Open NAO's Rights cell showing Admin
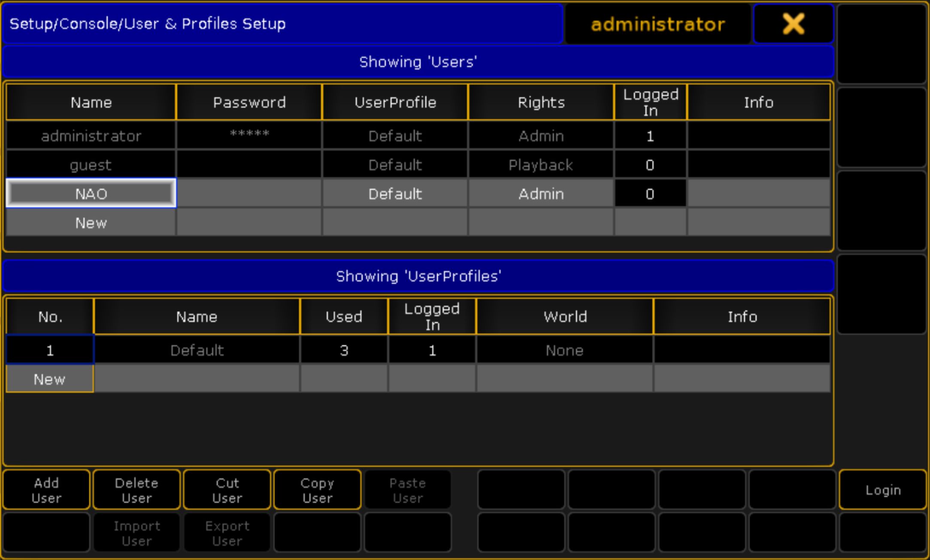Viewport: 930px width, 560px height. (x=541, y=194)
